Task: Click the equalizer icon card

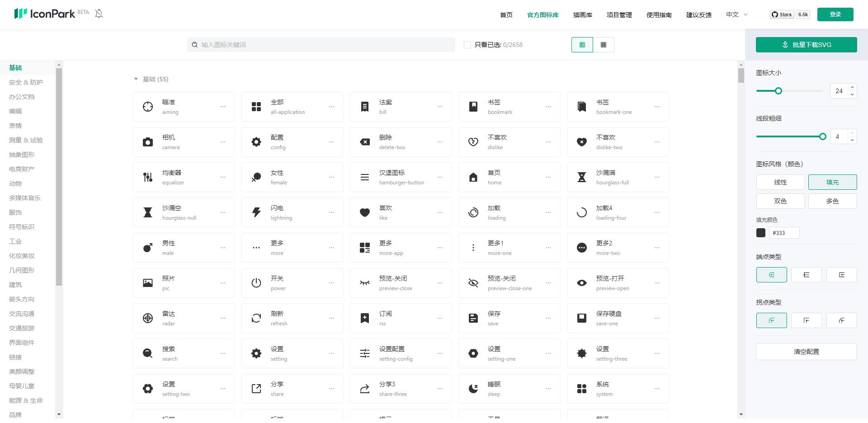Action: pyautogui.click(x=184, y=177)
